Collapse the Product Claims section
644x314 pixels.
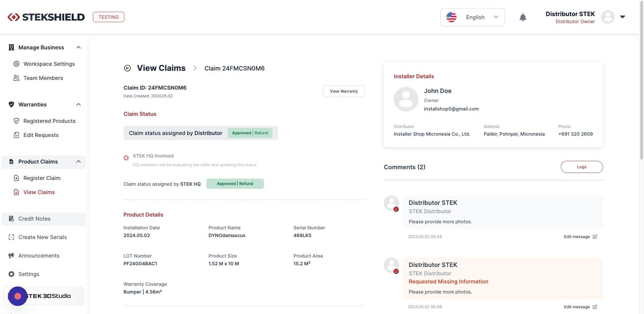[78, 162]
